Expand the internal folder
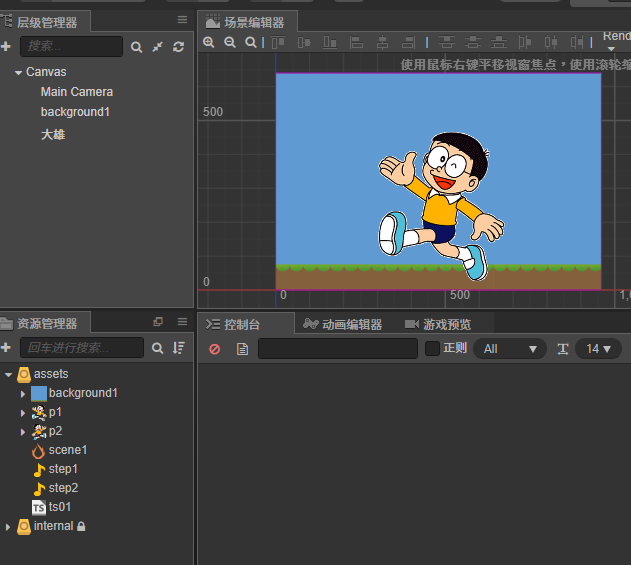 (x=8, y=527)
